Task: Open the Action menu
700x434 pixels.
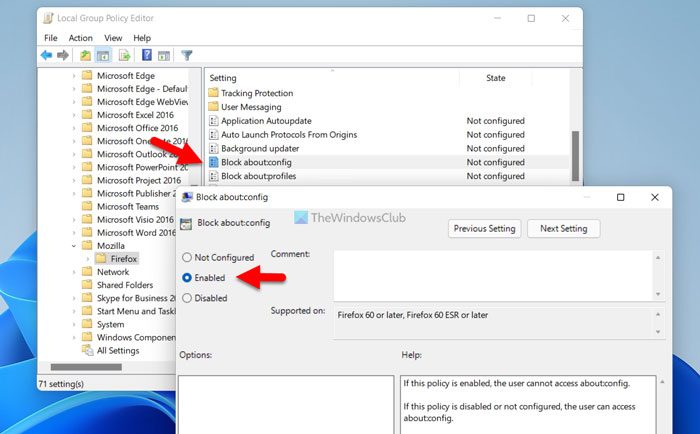Action: 80,38
